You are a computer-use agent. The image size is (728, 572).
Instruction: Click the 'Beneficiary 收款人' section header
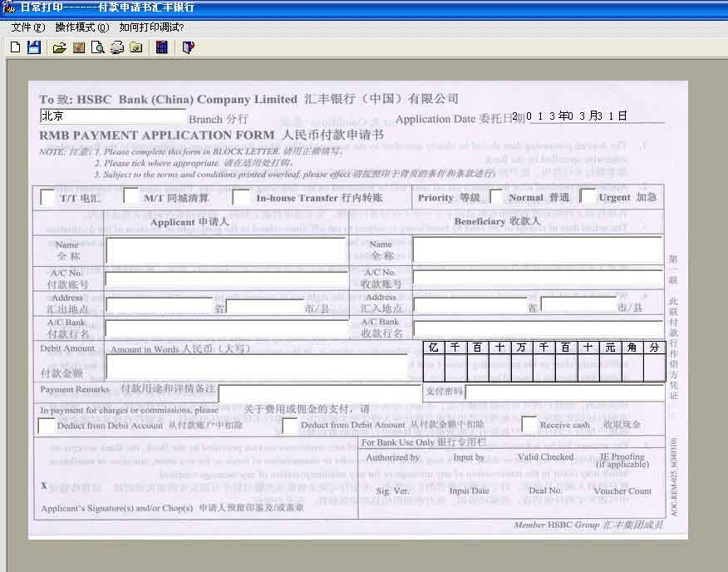click(497, 221)
